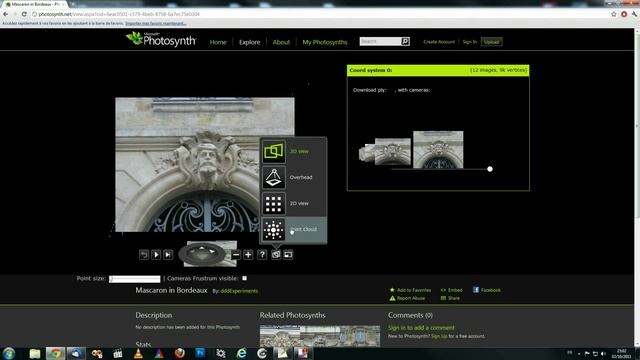Click the arch photo thumbnail in Coord panel

pyautogui.click(x=438, y=149)
